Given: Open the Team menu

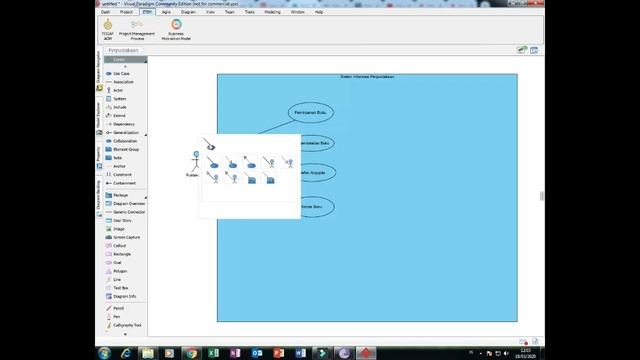Looking at the screenshot, I should (x=230, y=12).
